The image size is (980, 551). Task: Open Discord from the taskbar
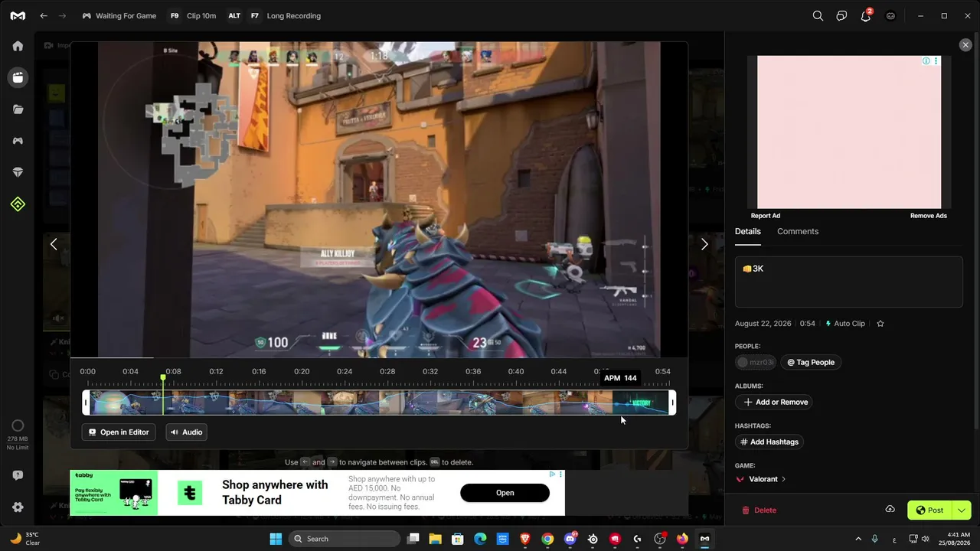point(570,539)
